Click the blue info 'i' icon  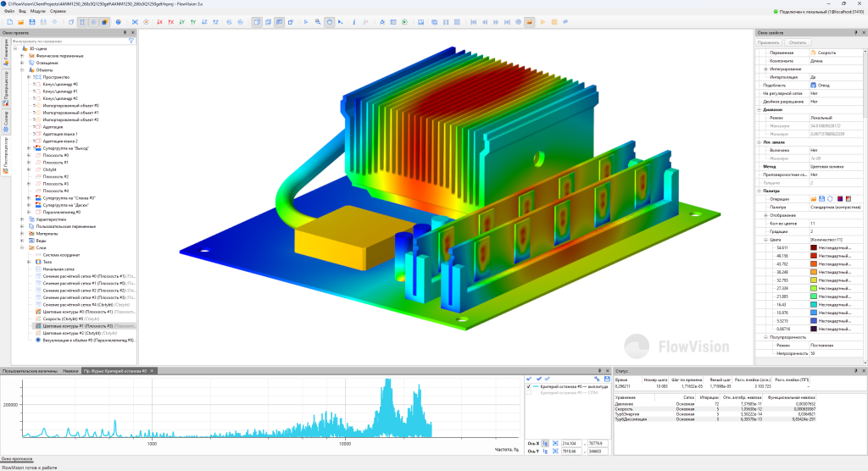pyautogui.click(x=353, y=22)
